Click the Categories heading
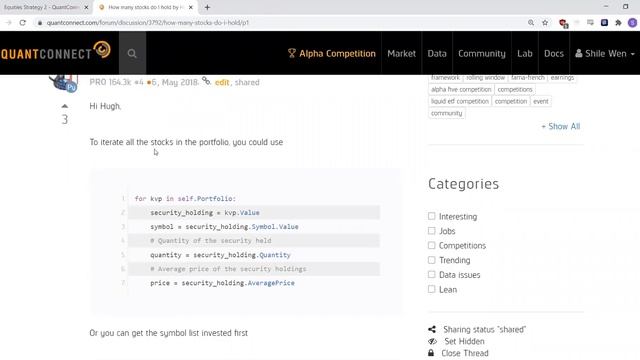640x360 pixels. [463, 184]
